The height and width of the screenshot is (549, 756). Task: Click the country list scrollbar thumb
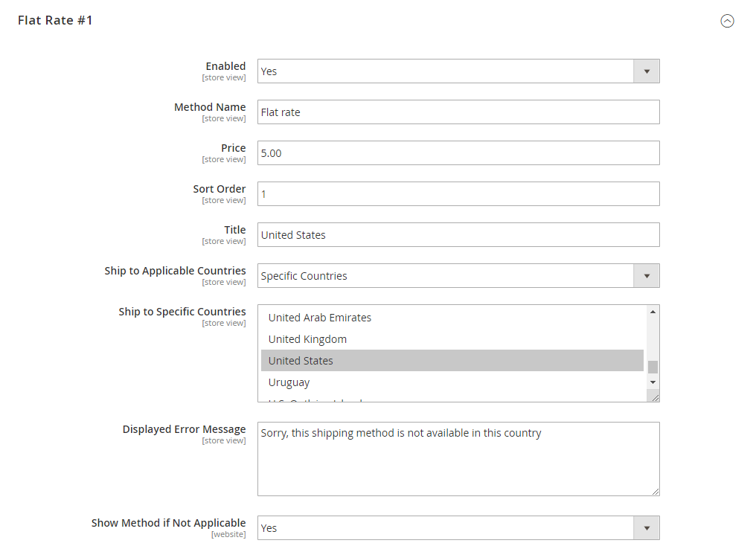pyautogui.click(x=653, y=367)
